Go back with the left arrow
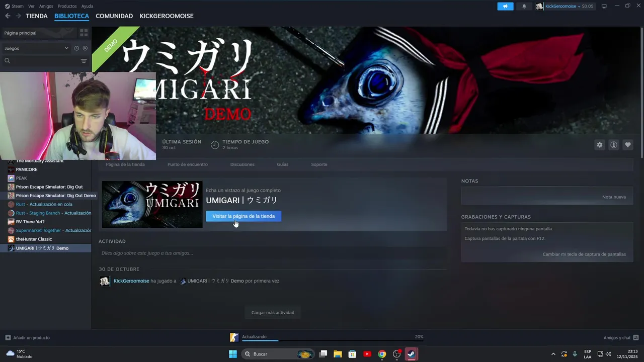 click(x=8, y=16)
